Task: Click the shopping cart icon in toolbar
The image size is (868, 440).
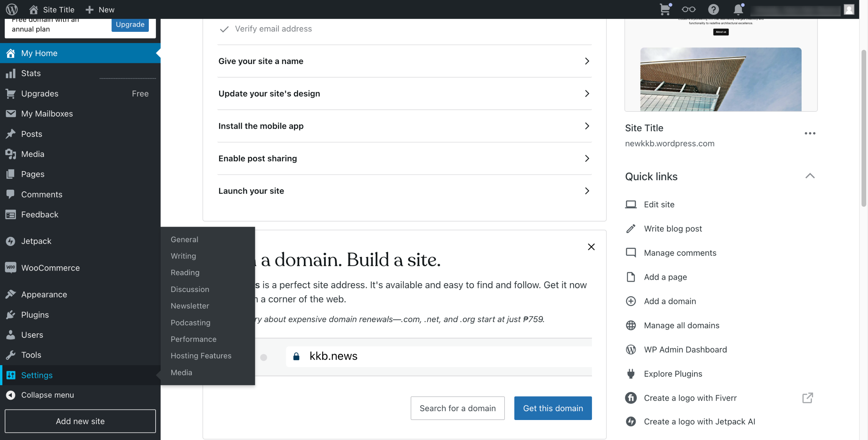Action: click(x=665, y=9)
